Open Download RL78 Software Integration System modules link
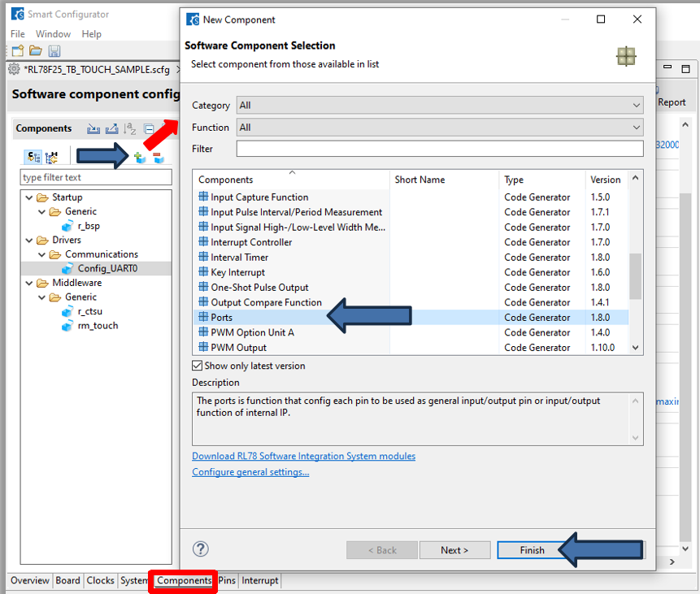The image size is (700, 594). (303, 456)
